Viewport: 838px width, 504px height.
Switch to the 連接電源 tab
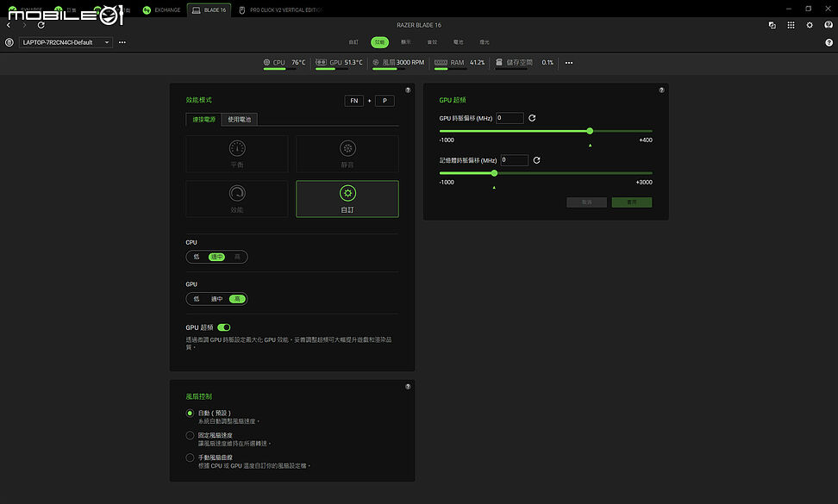(203, 119)
